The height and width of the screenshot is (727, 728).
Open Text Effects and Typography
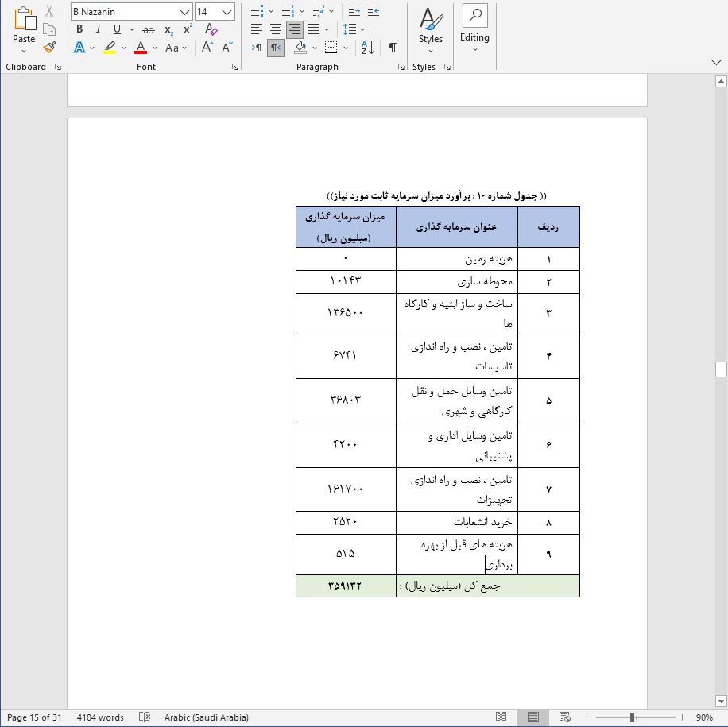[79, 48]
